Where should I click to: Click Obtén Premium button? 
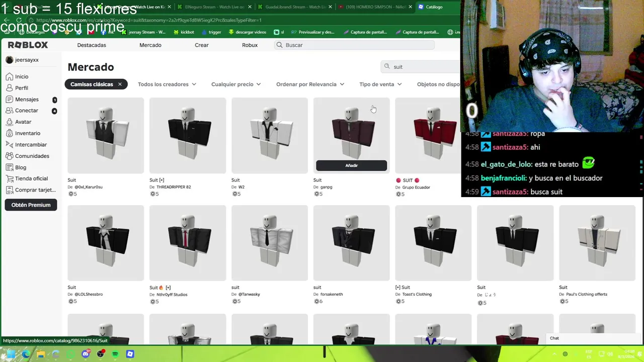31,205
